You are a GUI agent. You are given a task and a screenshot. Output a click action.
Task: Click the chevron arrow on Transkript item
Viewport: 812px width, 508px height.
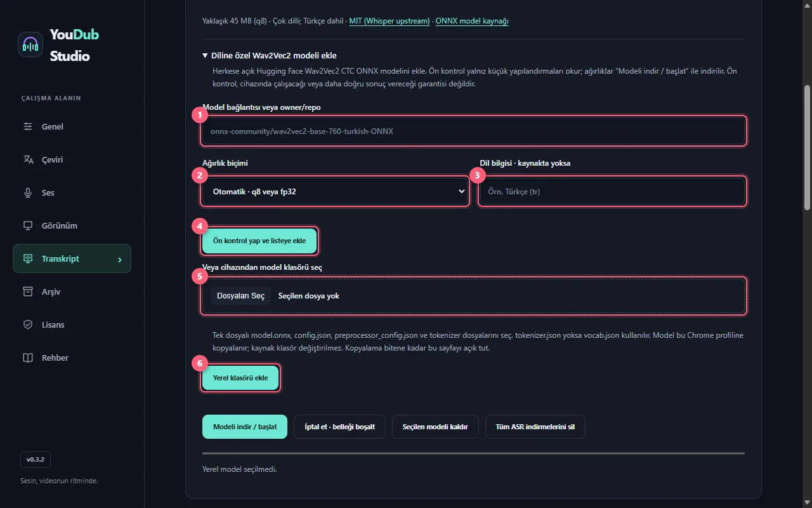pos(120,259)
